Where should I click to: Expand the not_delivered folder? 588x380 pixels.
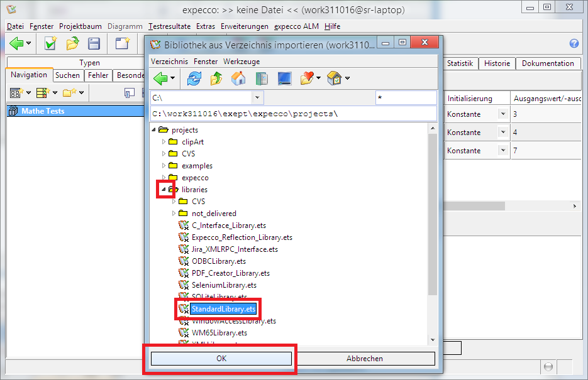tap(174, 214)
